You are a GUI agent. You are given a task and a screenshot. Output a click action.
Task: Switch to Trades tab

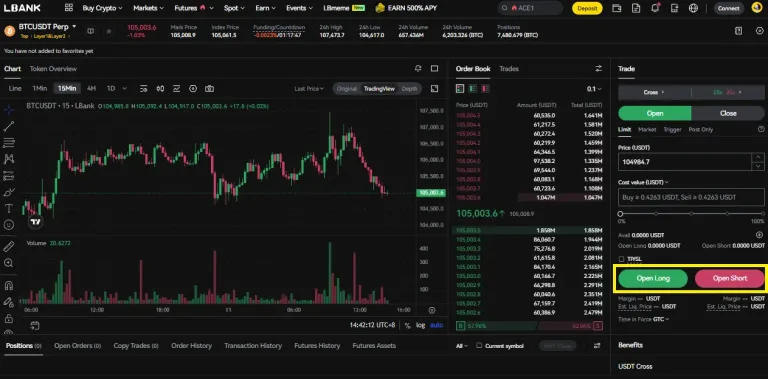point(509,69)
